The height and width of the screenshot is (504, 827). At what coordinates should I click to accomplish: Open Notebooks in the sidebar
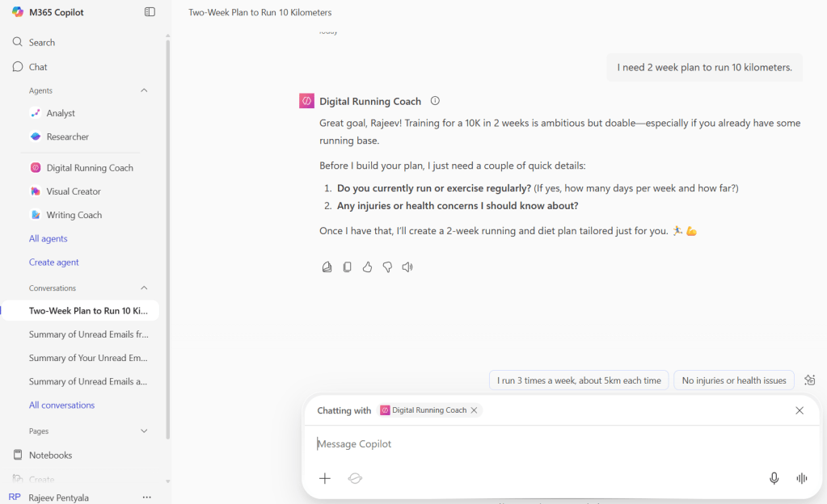(50, 455)
